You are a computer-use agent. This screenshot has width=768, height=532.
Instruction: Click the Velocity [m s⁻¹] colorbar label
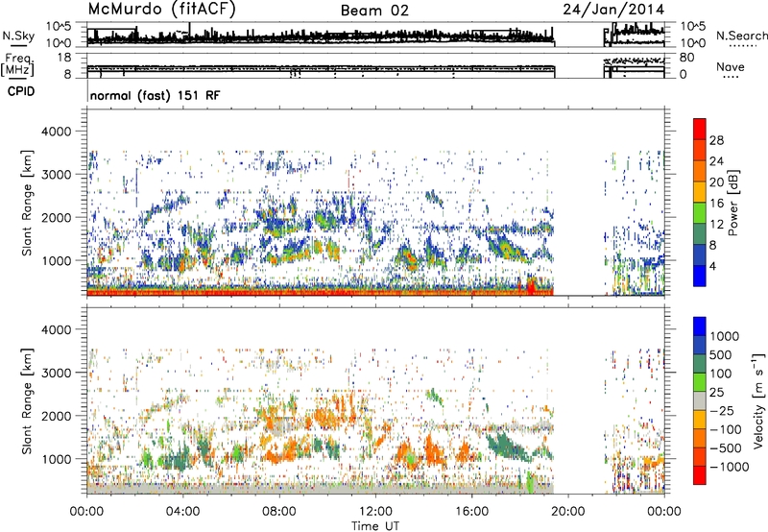758,399
